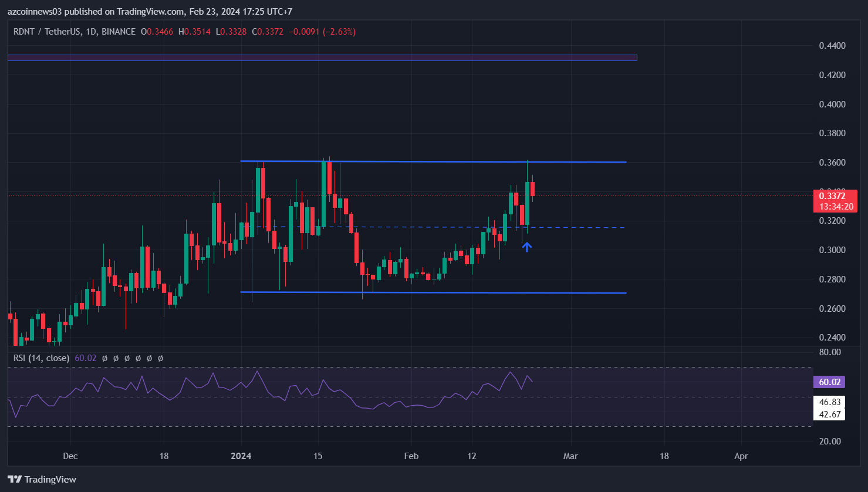Click the blue up arrow marker
The width and height of the screenshot is (868, 492).
coord(527,247)
